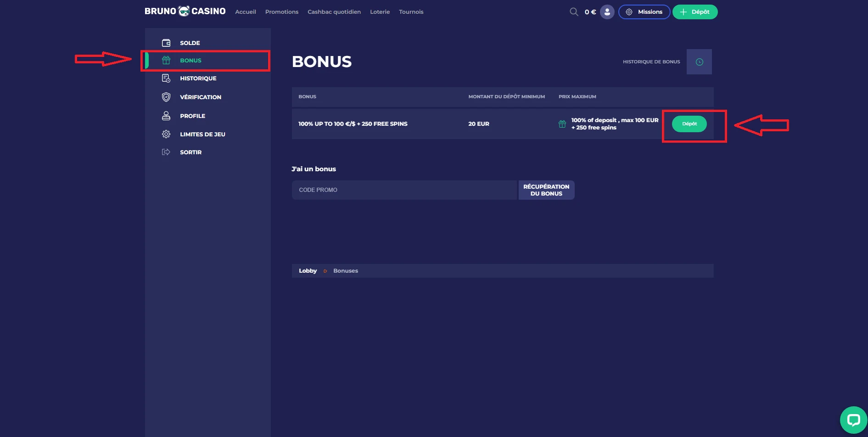Click the 100% up to 100 €/$ bonus title
This screenshot has height=437, width=868.
coord(353,124)
